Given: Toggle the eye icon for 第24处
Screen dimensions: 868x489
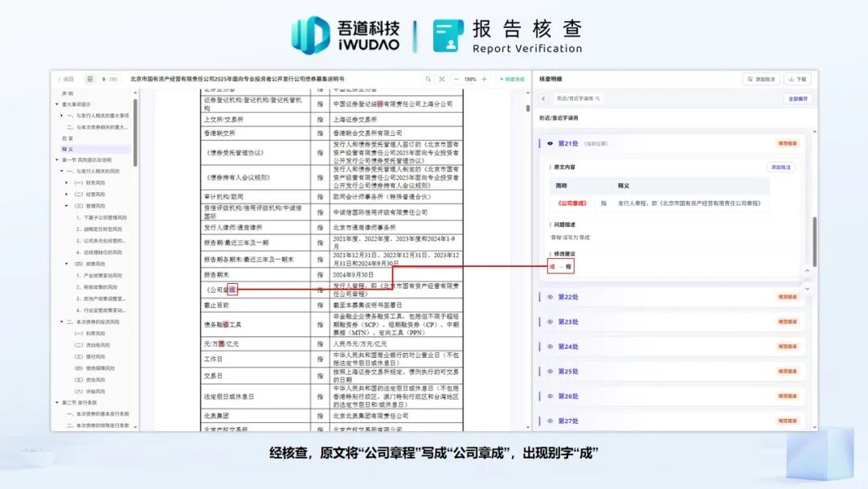Looking at the screenshot, I should pyautogui.click(x=551, y=347).
